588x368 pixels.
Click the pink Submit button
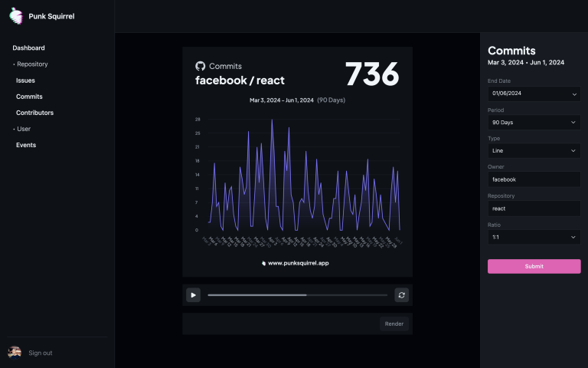534,266
